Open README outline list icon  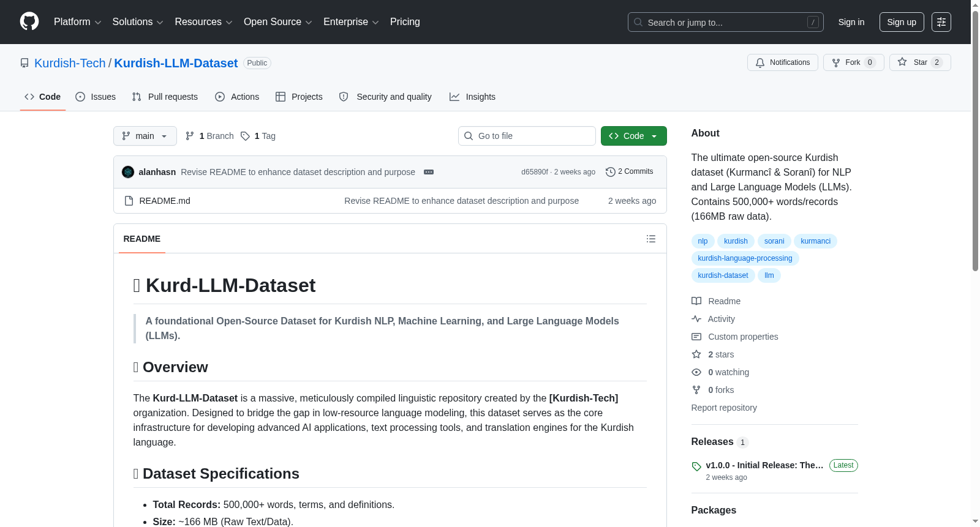click(x=651, y=239)
